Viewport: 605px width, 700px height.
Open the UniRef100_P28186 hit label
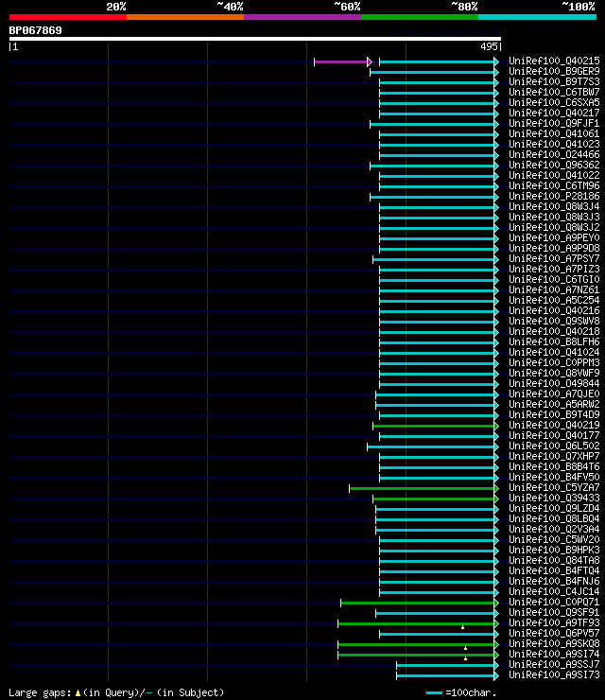554,196
